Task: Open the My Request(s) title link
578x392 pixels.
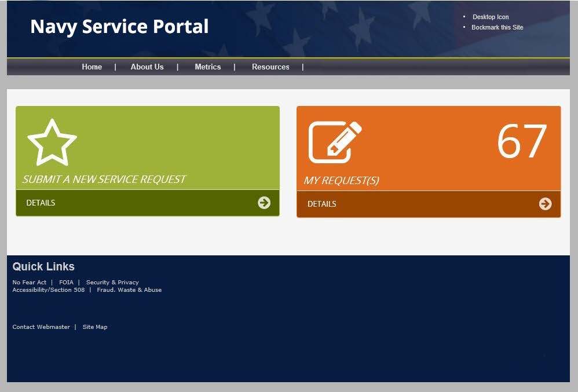Action: [341, 181]
